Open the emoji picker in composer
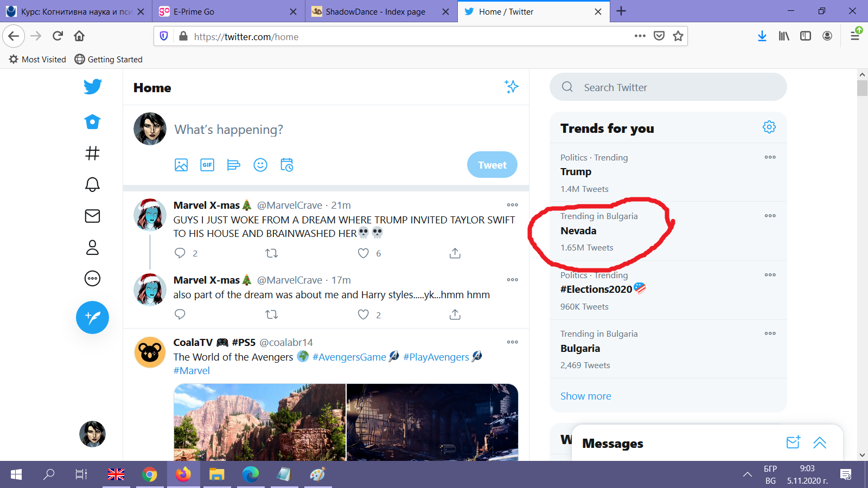The height and width of the screenshot is (488, 868). coord(260,165)
